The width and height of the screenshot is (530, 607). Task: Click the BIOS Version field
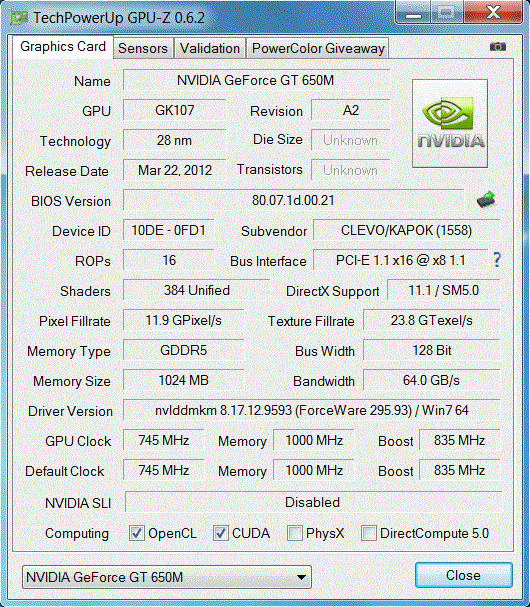point(293,200)
